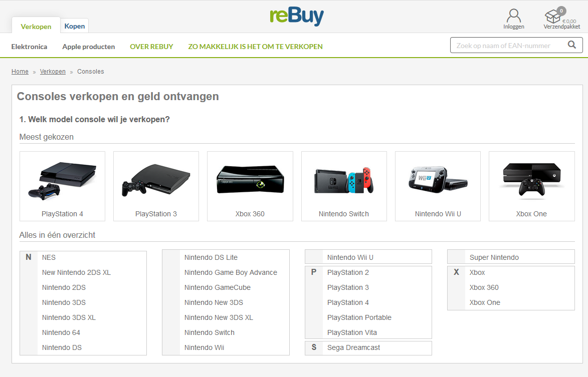Viewport: 588px width, 377px height.
Task: Go to the Home breadcrumb link
Action: click(20, 72)
